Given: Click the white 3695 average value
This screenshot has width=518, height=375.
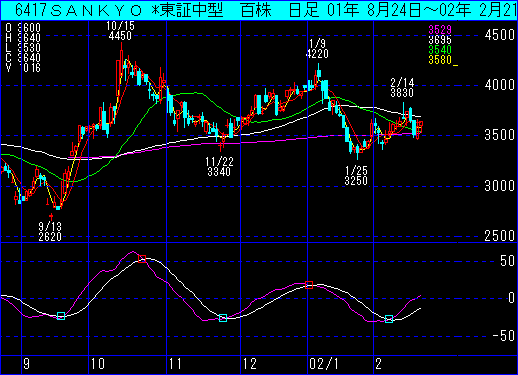Looking at the screenshot, I should pos(440,40).
